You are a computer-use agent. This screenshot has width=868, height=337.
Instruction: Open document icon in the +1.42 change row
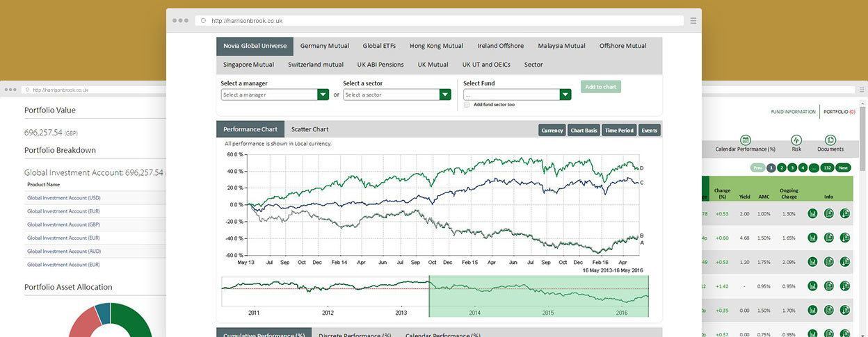[x=829, y=286]
